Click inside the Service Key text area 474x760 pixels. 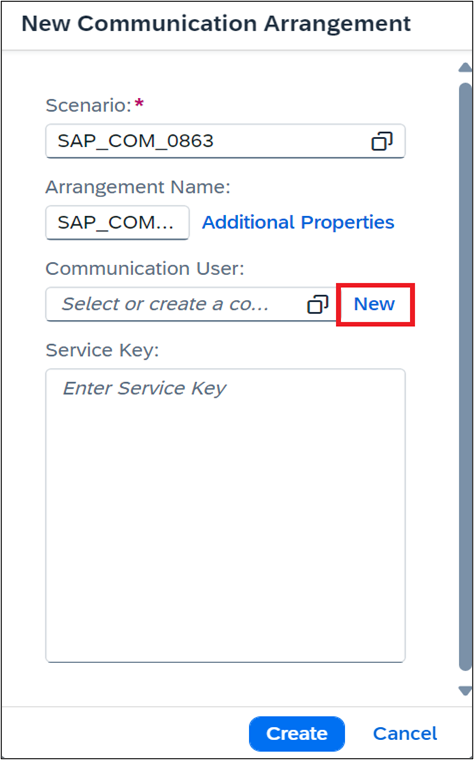pos(225,515)
